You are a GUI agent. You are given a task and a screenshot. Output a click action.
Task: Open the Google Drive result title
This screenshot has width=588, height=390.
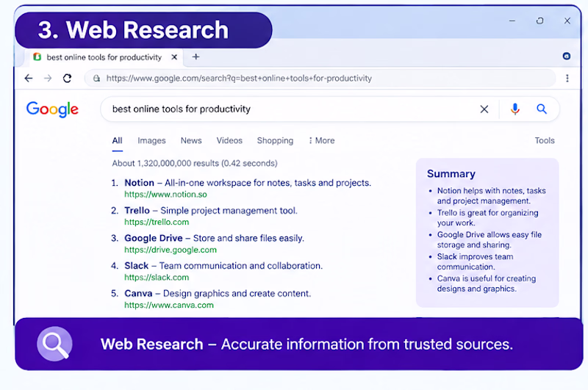pos(154,238)
